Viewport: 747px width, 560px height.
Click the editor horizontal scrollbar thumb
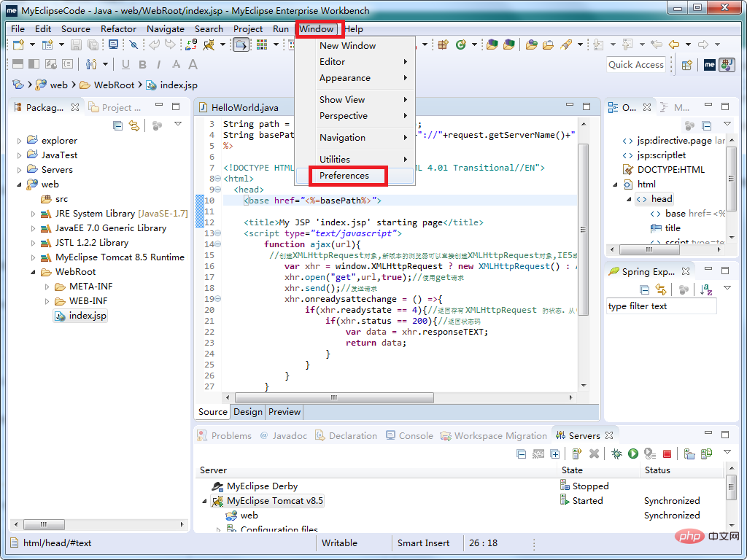point(334,397)
